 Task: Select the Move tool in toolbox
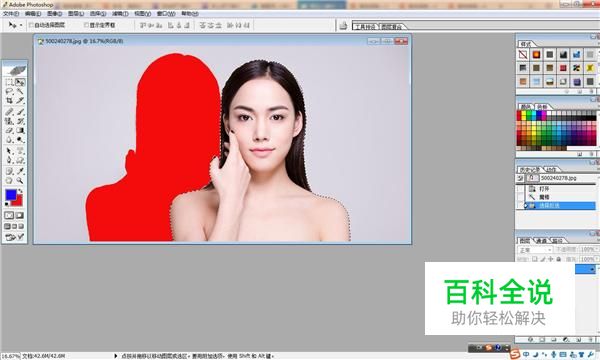20,82
